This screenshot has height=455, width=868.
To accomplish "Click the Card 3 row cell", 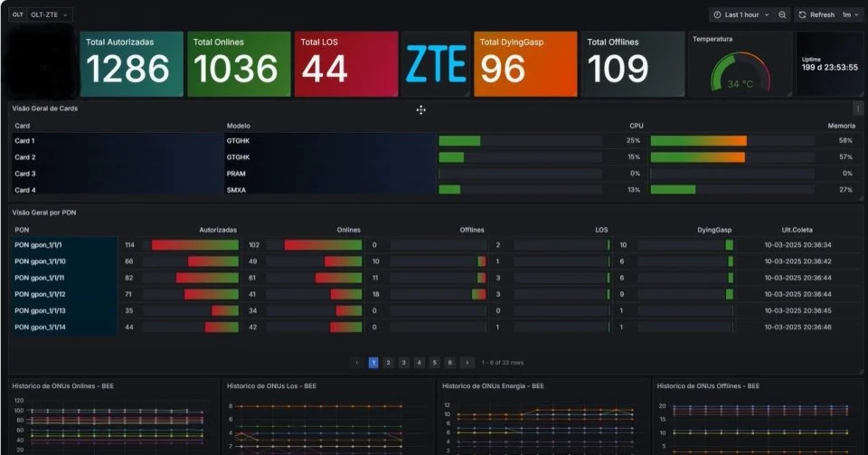I will (118, 174).
